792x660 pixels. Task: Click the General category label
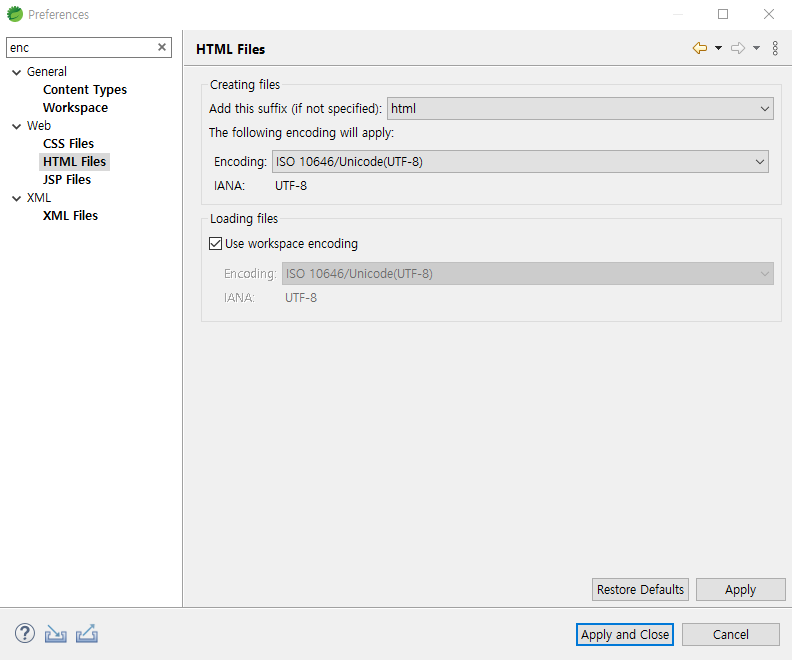coord(46,72)
